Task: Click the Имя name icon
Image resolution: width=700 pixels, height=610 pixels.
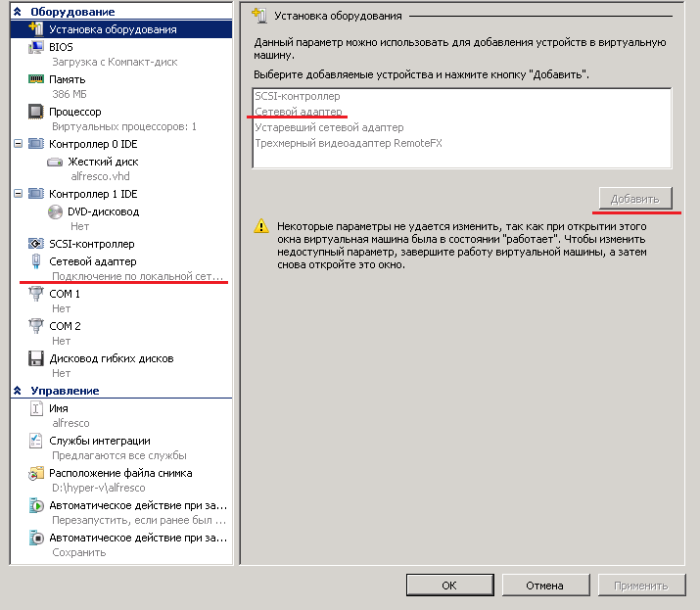Action: tap(35, 408)
